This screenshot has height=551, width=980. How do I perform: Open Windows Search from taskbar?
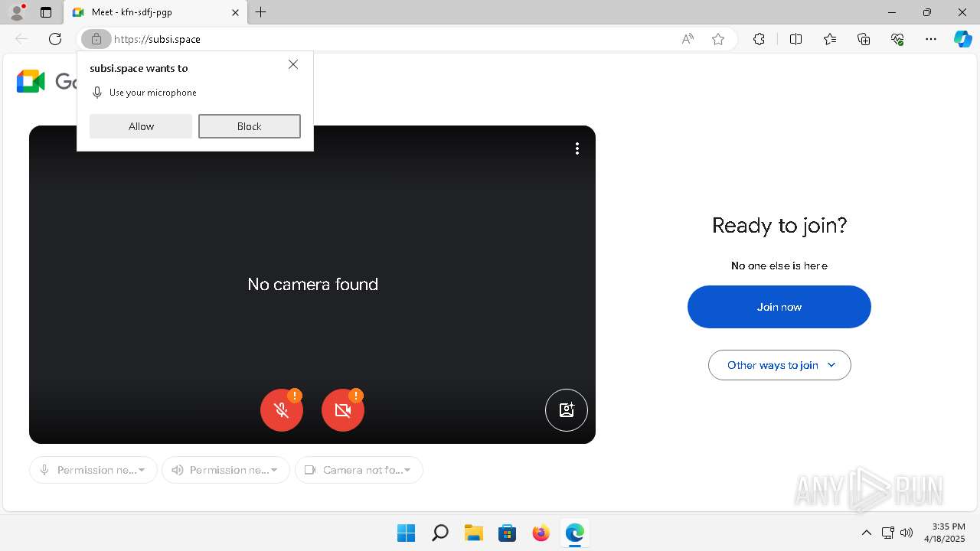439,533
